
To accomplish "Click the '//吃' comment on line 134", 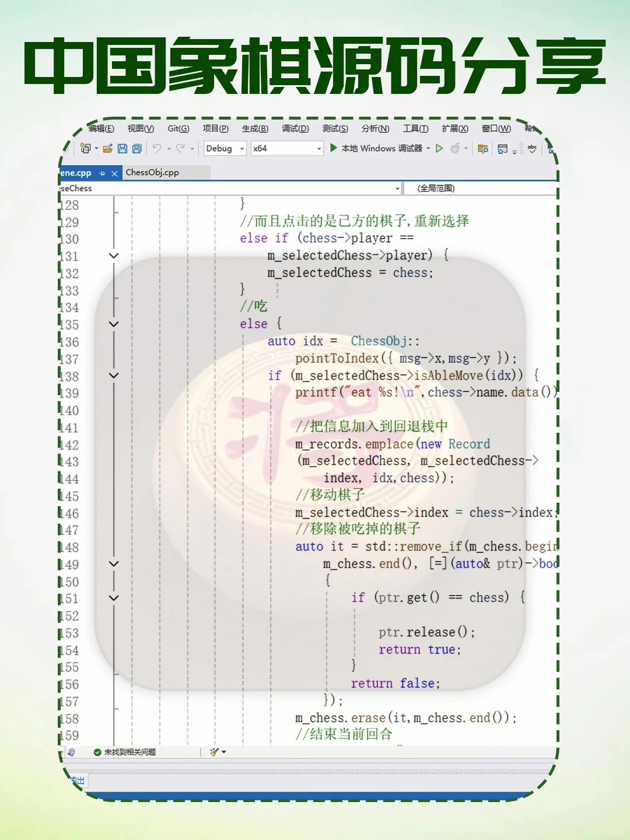I will tap(254, 306).
